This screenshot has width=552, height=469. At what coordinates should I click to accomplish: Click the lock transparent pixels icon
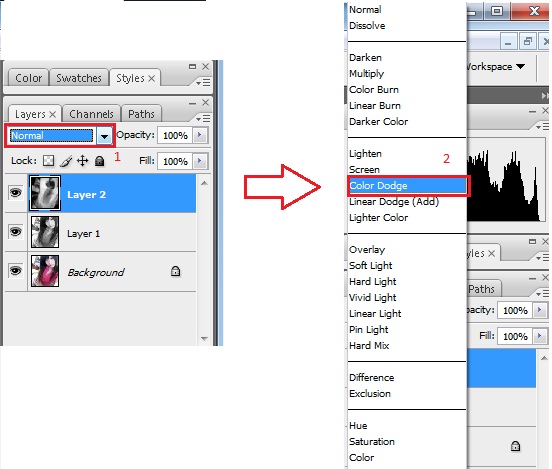coord(48,161)
